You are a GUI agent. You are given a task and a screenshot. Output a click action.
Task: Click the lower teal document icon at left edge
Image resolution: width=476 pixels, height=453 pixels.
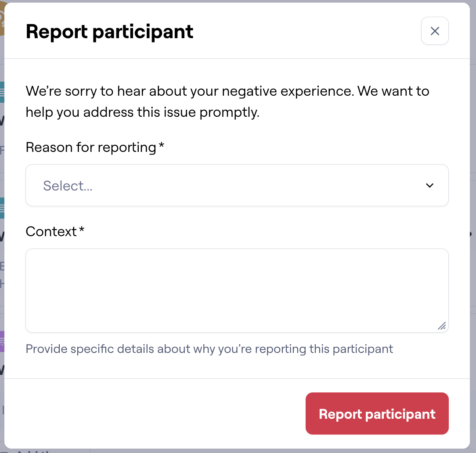2,208
